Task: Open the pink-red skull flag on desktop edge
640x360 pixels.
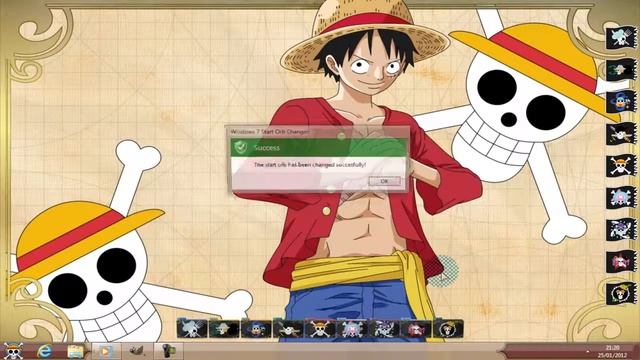Action: click(620, 261)
